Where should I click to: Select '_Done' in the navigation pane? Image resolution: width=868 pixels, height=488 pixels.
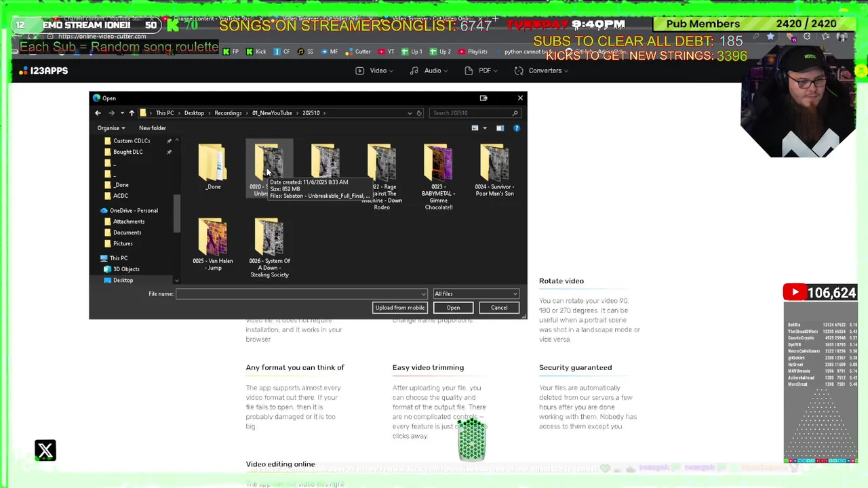point(121,185)
